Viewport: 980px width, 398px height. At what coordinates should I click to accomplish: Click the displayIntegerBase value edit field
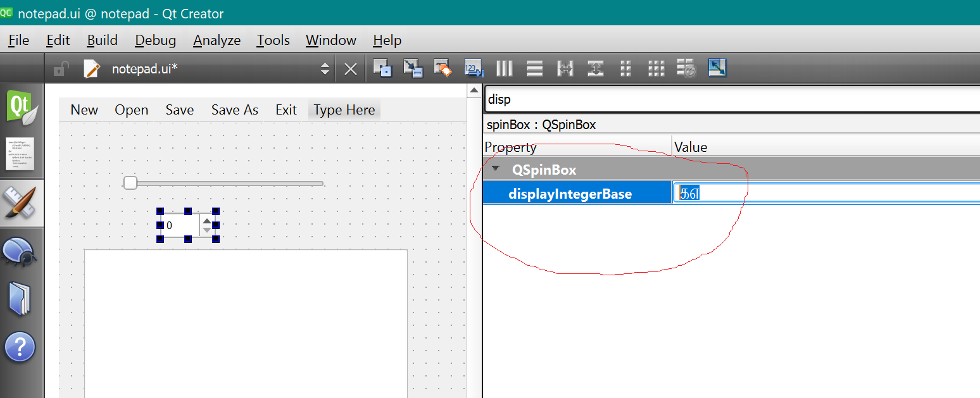(827, 193)
